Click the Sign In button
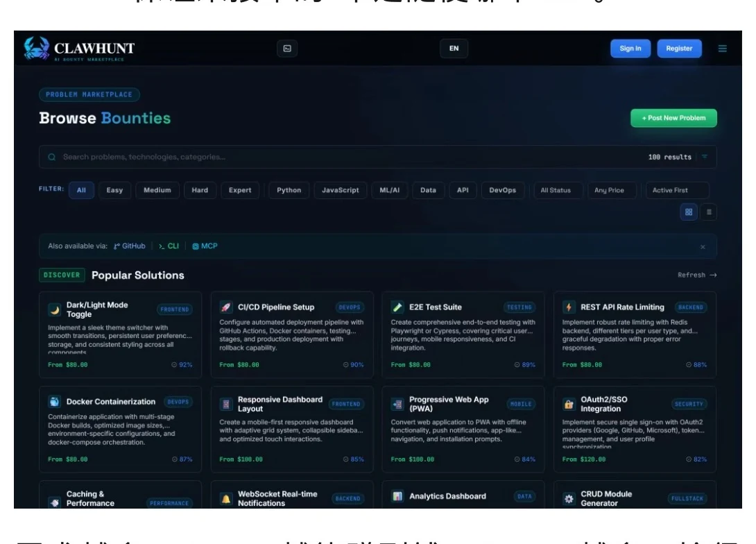 click(630, 49)
